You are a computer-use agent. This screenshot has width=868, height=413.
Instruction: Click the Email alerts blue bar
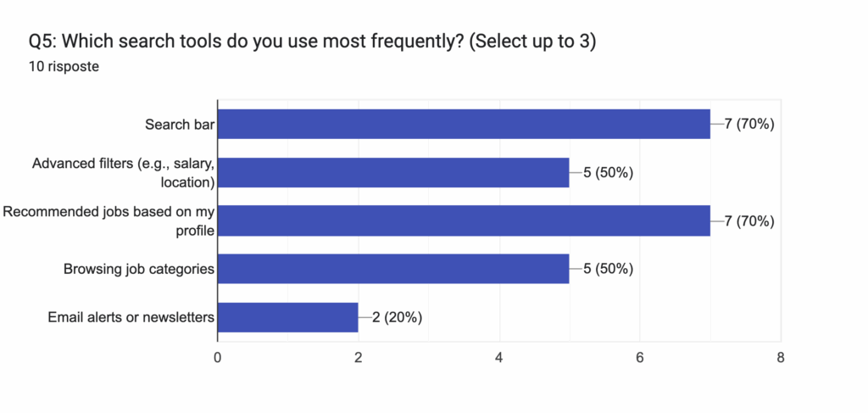click(288, 318)
